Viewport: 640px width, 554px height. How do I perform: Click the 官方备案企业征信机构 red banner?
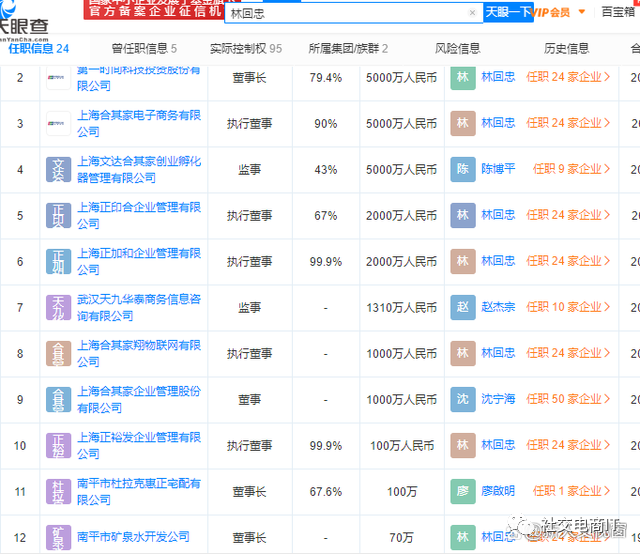point(154,9)
